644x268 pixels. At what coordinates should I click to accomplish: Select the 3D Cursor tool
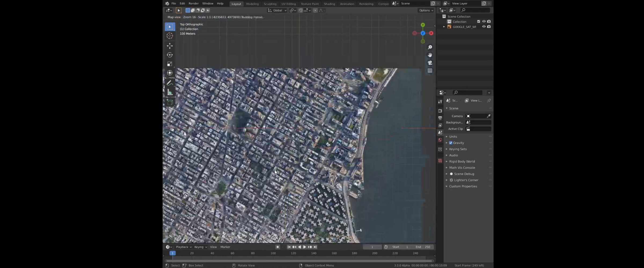[170, 36]
